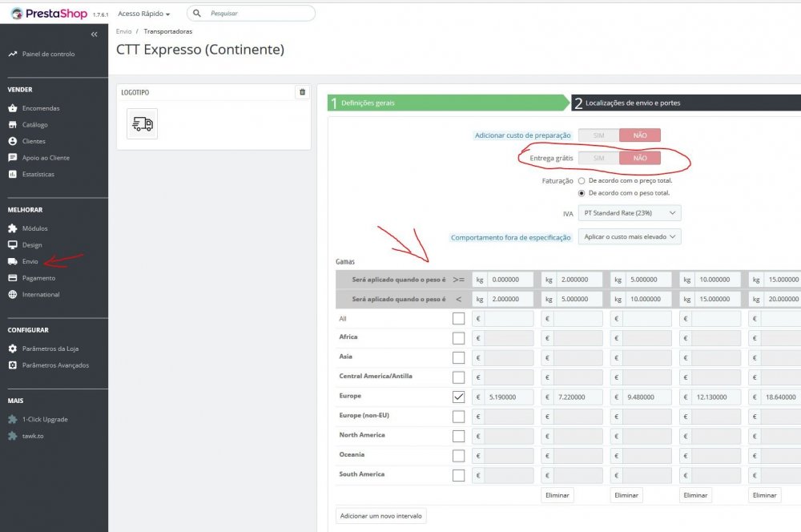Image resolution: width=801 pixels, height=532 pixels.
Task: Edit Europe price field 12.130000
Action: tap(716, 397)
